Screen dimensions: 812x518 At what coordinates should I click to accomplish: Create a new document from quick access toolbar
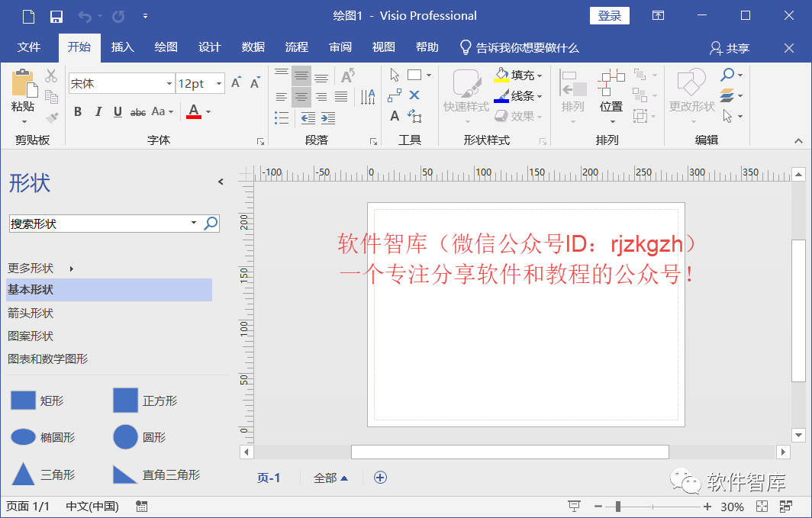(x=29, y=17)
